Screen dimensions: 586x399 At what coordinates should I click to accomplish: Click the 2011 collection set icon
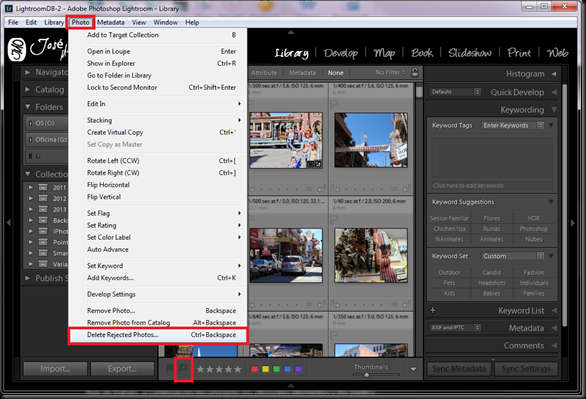pyautogui.click(x=43, y=187)
